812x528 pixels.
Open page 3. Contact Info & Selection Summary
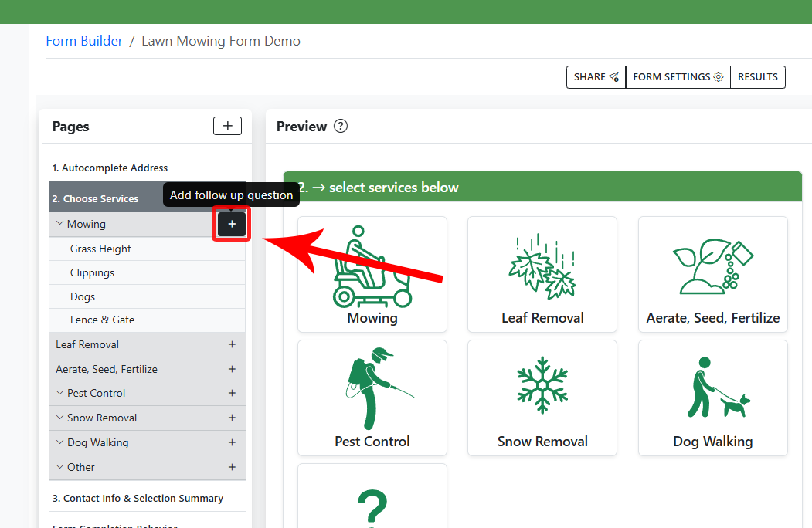[x=138, y=499]
